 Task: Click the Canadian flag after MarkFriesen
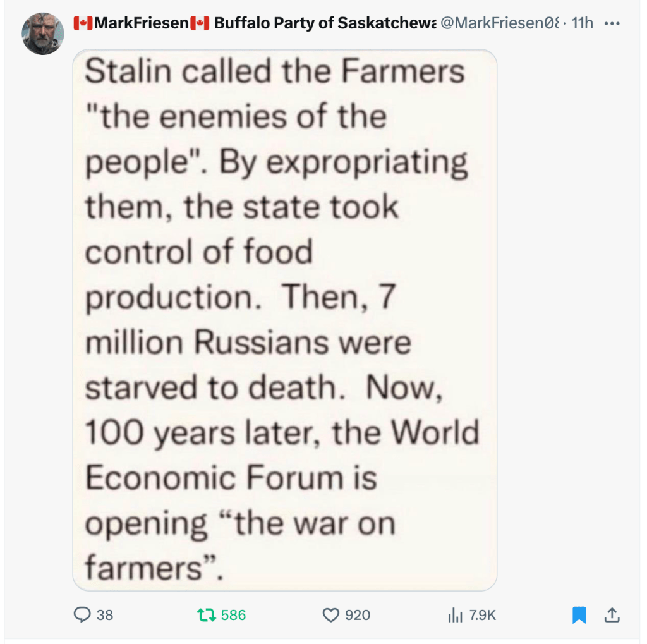pyautogui.click(x=200, y=23)
